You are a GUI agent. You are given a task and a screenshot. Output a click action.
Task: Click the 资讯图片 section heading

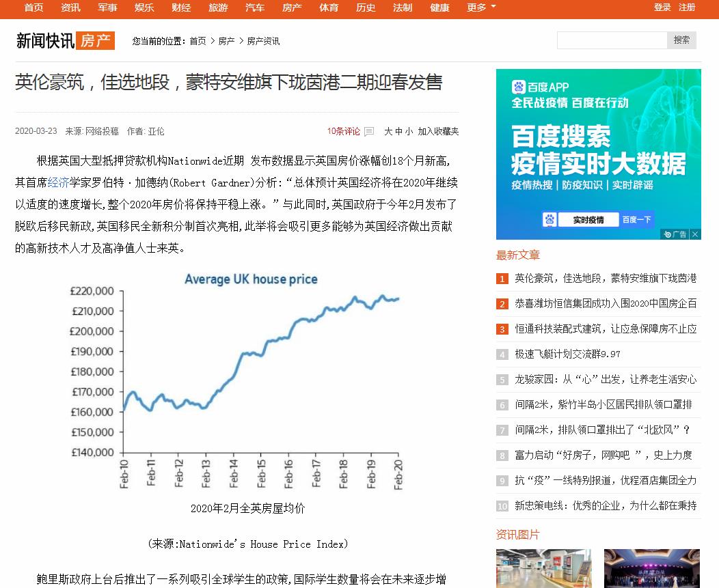[517, 535]
